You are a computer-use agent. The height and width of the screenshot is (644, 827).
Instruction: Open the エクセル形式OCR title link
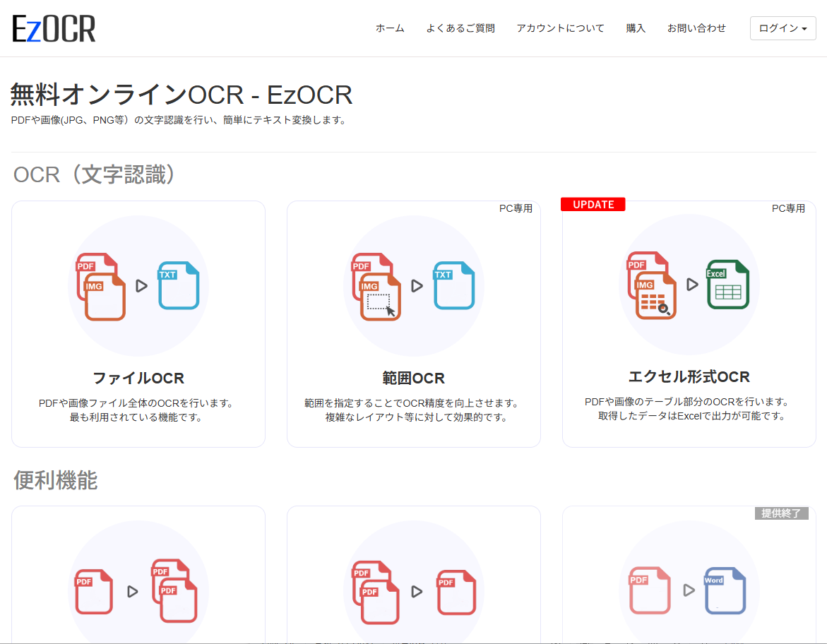[x=689, y=376]
